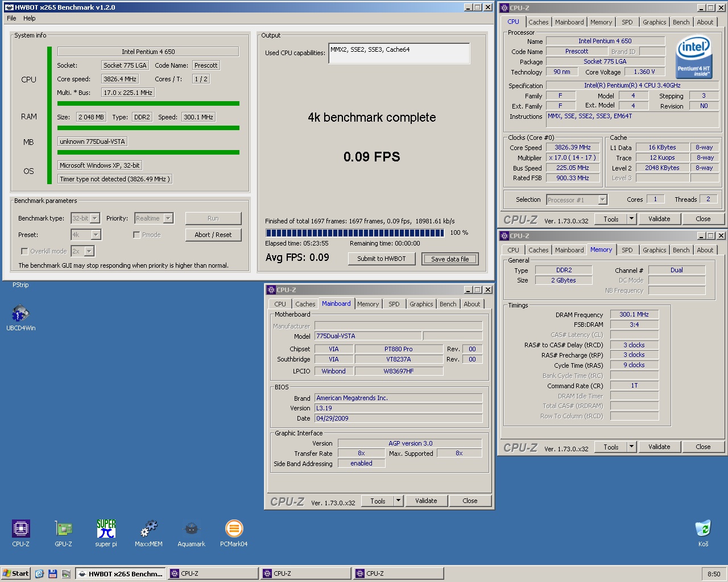Click the Used CPU capabilities text box
728x582 pixels.
[x=399, y=54]
